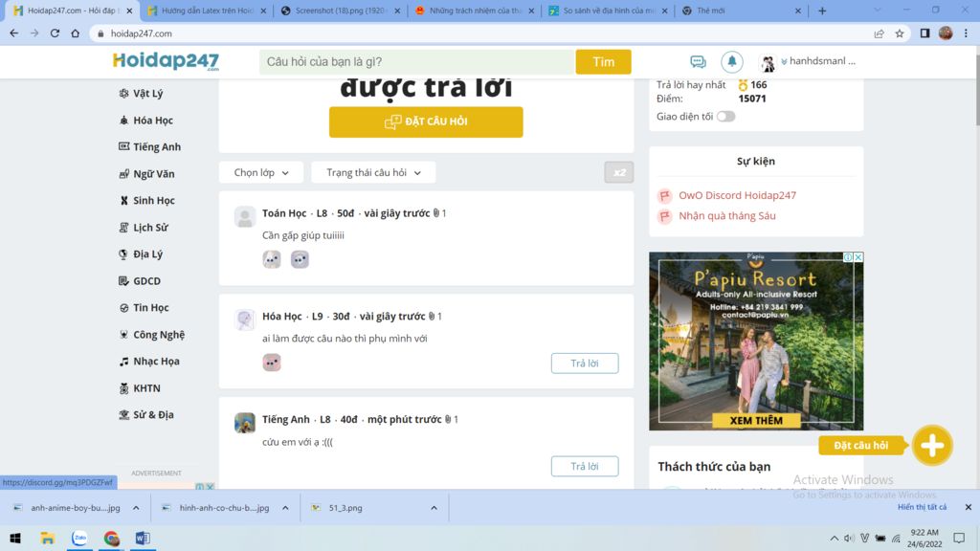980x551 pixels.
Task: Open the notifications bell icon
Action: click(x=732, y=61)
